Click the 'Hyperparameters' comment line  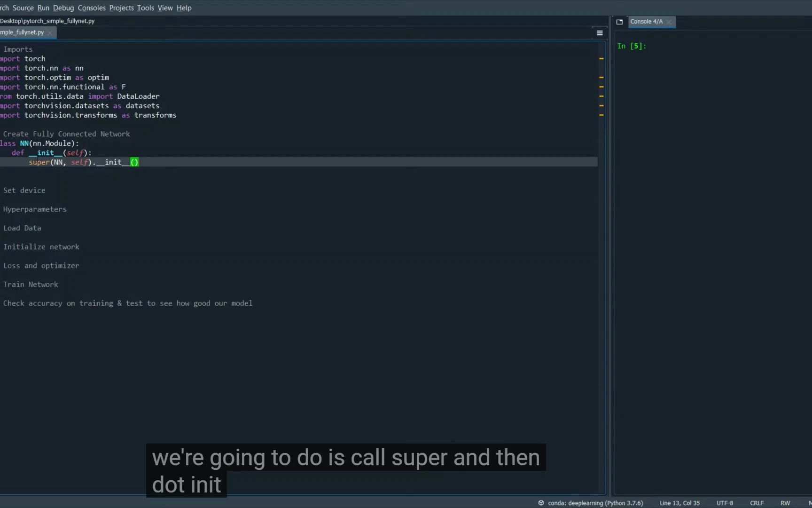(35, 209)
